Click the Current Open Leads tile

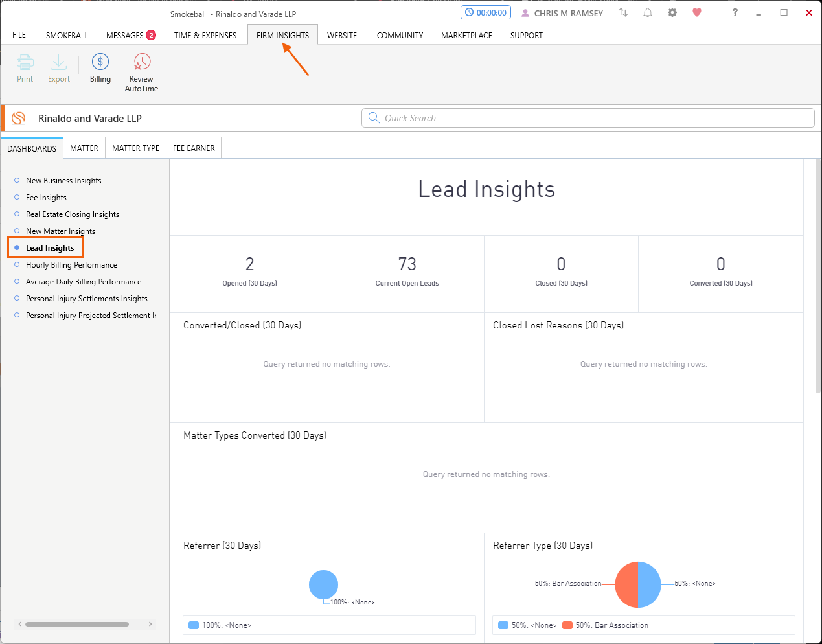click(x=407, y=274)
